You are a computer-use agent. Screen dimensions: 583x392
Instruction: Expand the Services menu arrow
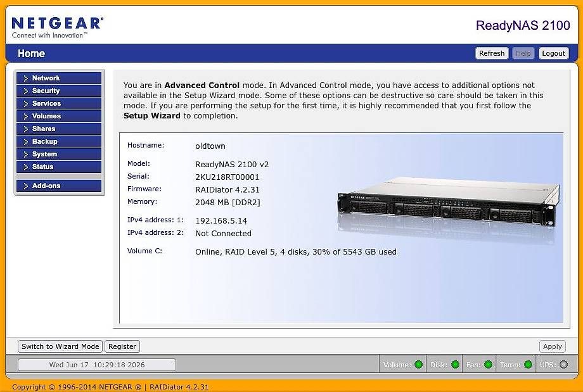(25, 104)
